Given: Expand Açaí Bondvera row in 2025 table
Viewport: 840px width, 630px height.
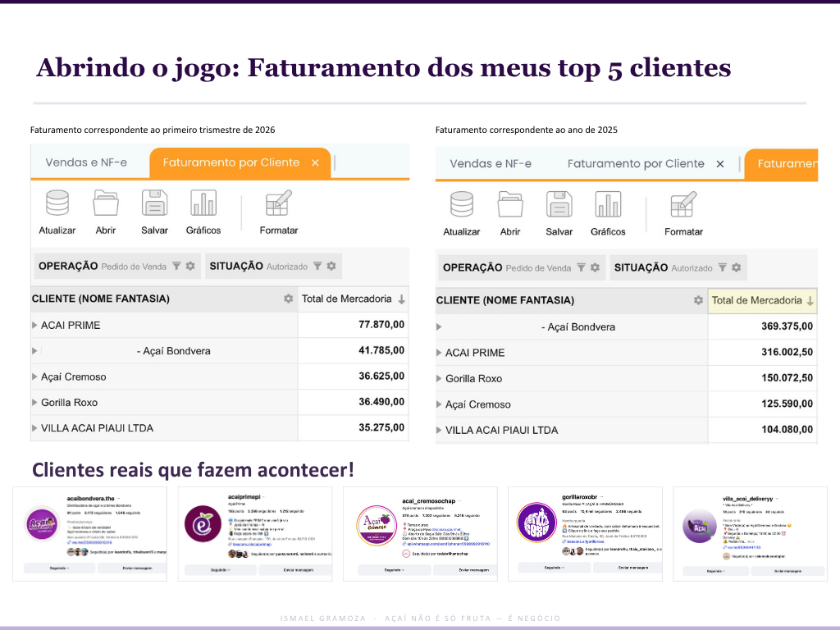Looking at the screenshot, I should tap(439, 326).
